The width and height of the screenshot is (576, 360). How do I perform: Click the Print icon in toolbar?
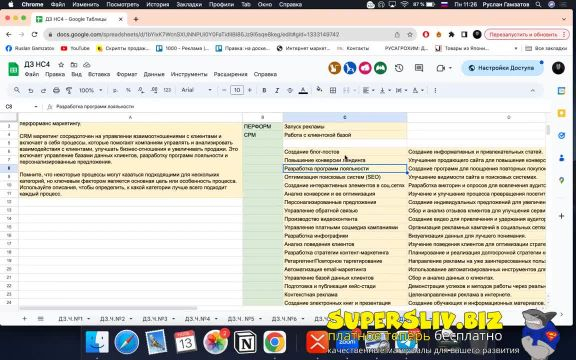tap(56, 90)
